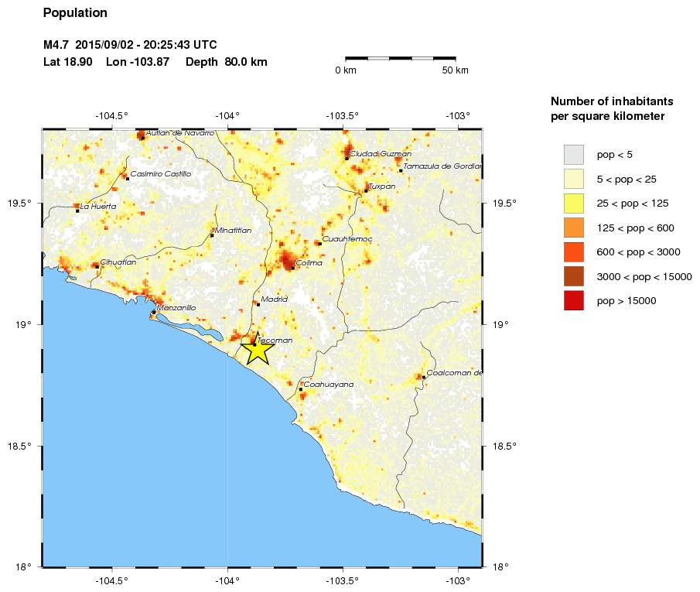Click the yellow epicenter star marker
Image resolution: width=700 pixels, height=592 pixels.
[258, 348]
